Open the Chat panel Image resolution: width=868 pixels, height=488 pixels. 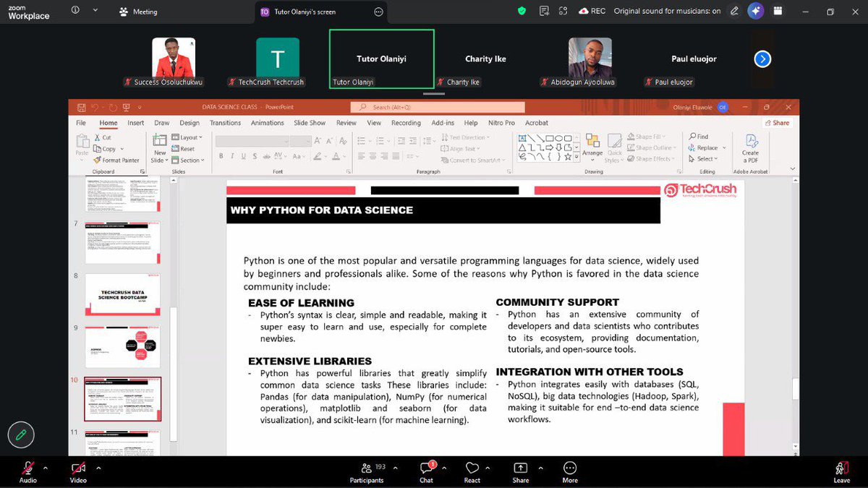coord(427,471)
